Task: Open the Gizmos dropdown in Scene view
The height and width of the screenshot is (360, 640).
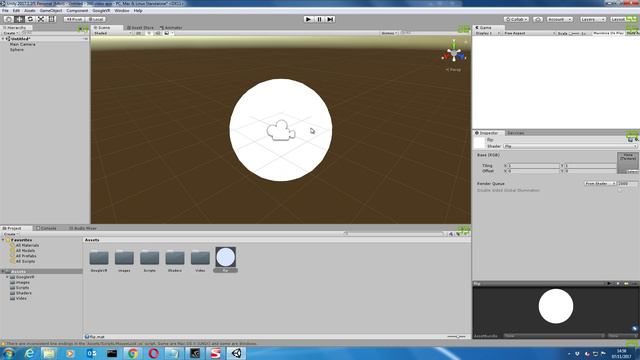Action: click(x=389, y=33)
